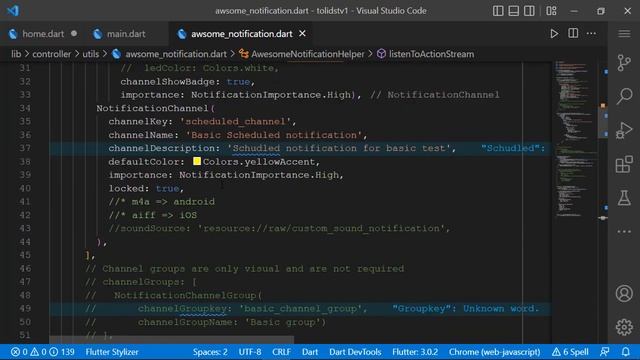640x360 pixels.
Task: Click line number 37 in gutter
Action: click(25, 148)
